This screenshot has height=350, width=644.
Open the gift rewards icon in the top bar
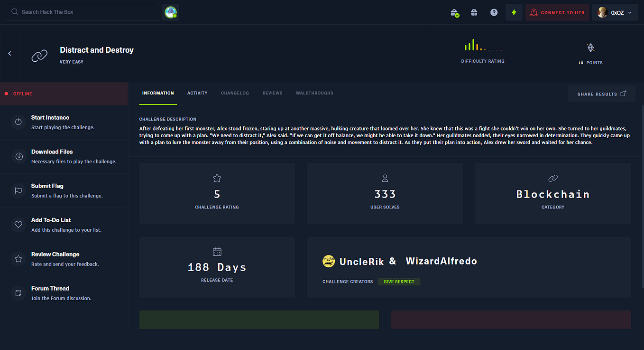[474, 12]
